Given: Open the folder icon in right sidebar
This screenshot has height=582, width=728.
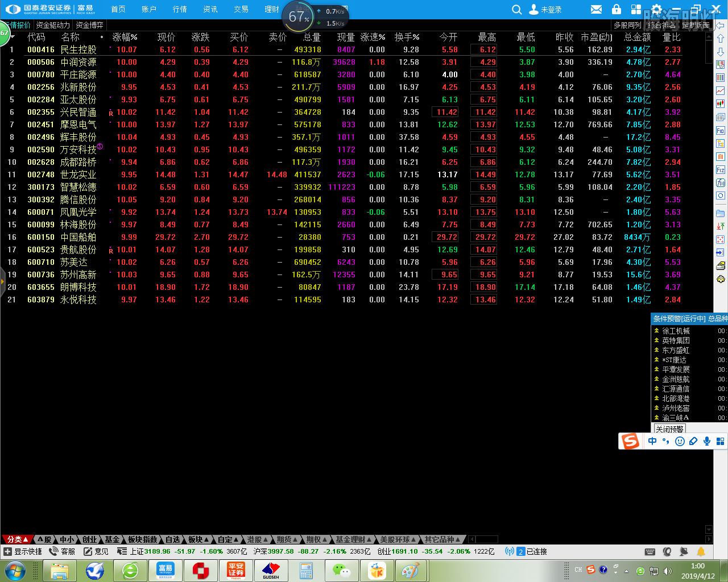Looking at the screenshot, I should [x=720, y=213].
